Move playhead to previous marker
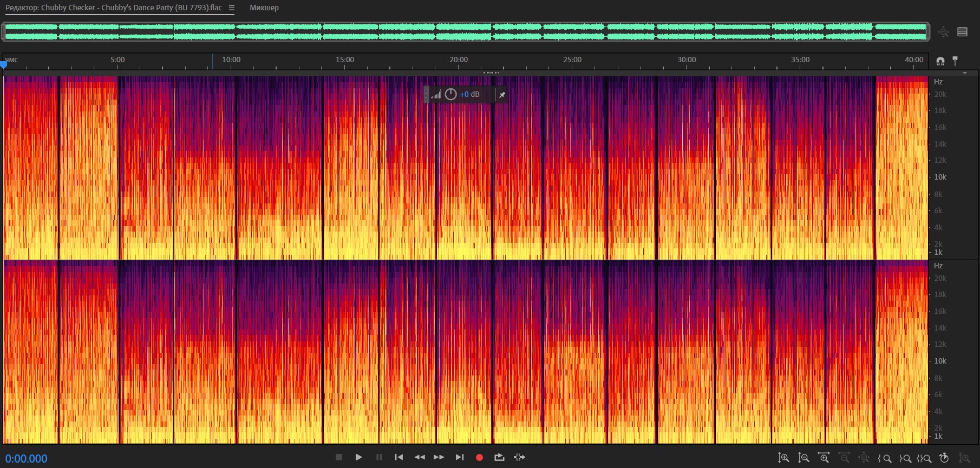 tap(399, 457)
